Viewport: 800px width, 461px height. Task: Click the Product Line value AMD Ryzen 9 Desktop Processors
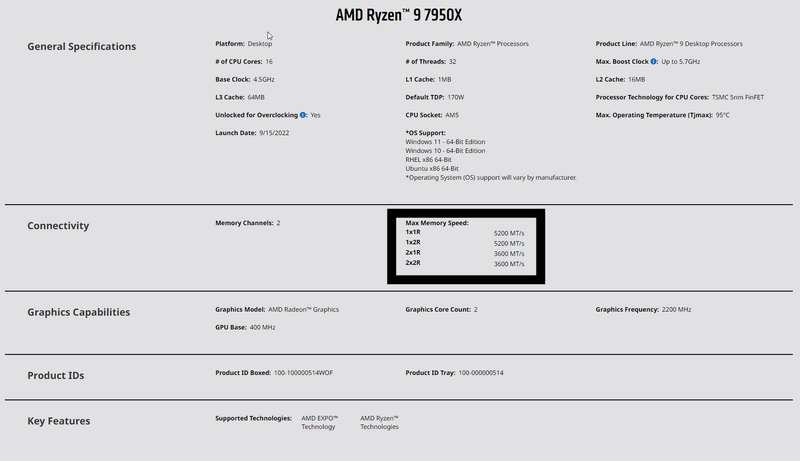pyautogui.click(x=691, y=44)
